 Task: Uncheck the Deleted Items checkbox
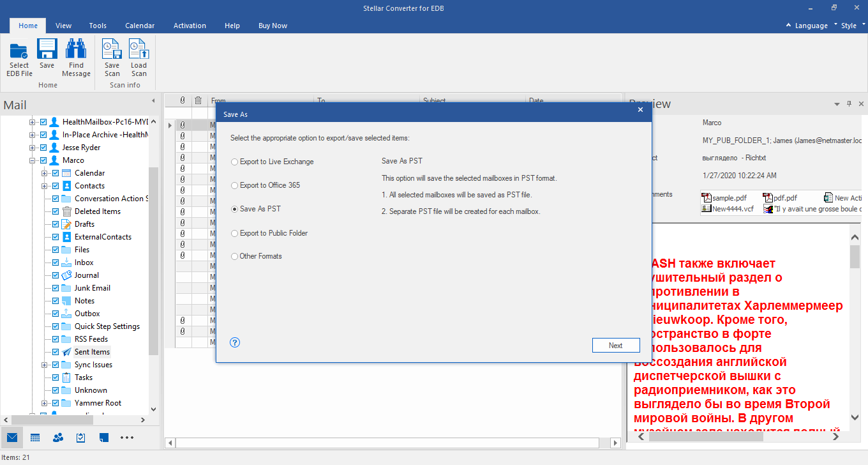click(x=55, y=211)
